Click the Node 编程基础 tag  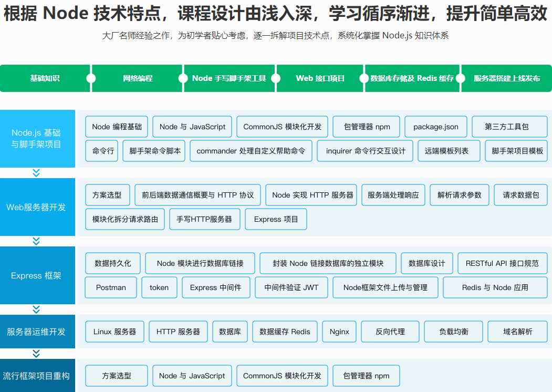[x=117, y=127]
